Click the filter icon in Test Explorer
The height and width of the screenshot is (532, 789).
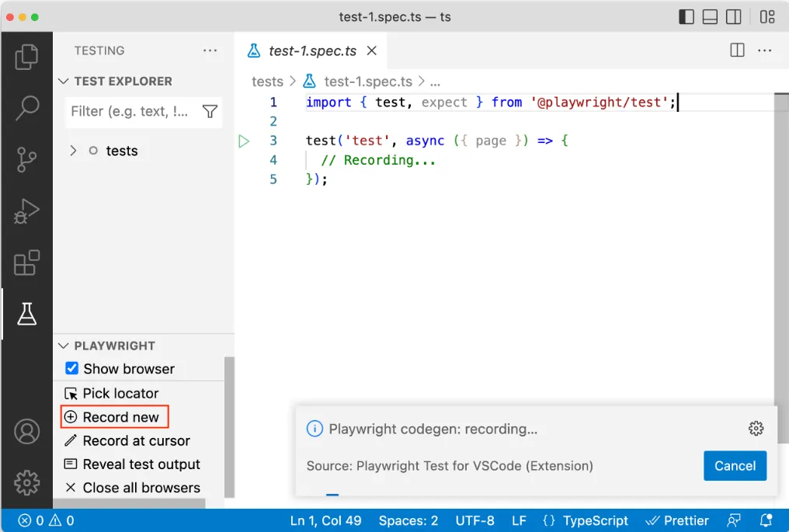click(x=210, y=112)
